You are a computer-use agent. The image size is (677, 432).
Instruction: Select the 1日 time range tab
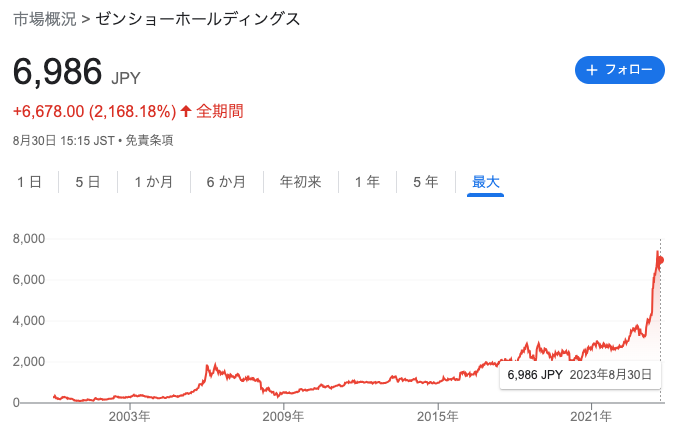(x=29, y=182)
